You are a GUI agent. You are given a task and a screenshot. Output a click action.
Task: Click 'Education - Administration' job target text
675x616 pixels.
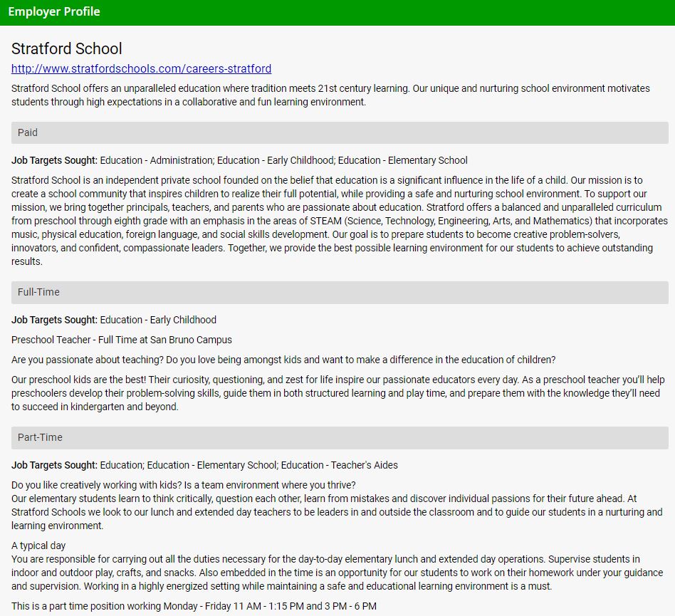[x=157, y=160]
